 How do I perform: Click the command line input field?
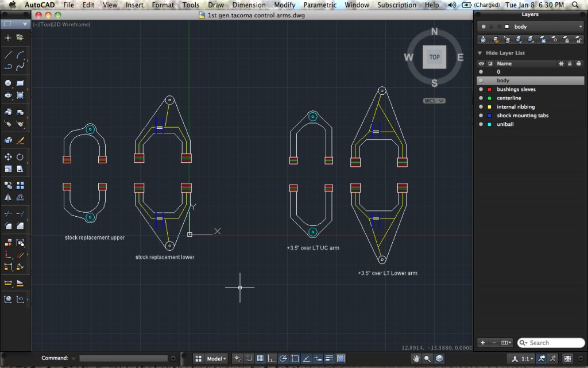[123, 358]
